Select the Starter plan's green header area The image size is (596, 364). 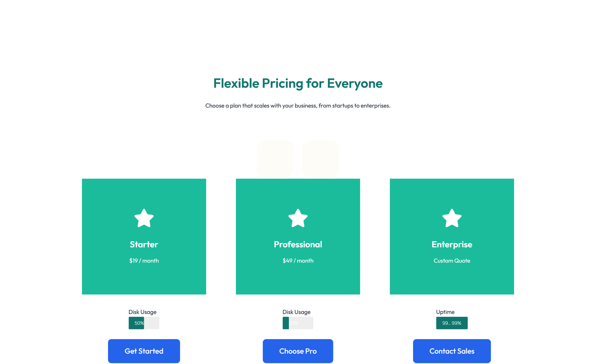point(144,197)
